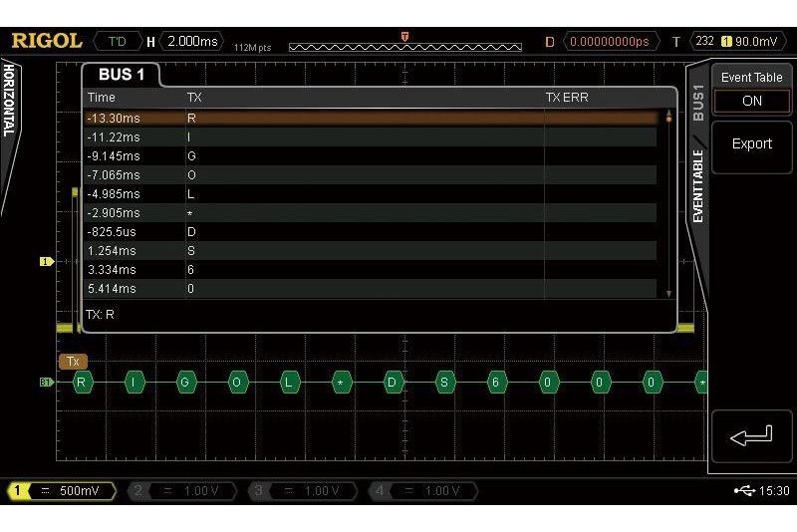
Task: Click the decoded 'R' hexagon on bus
Action: [x=83, y=383]
